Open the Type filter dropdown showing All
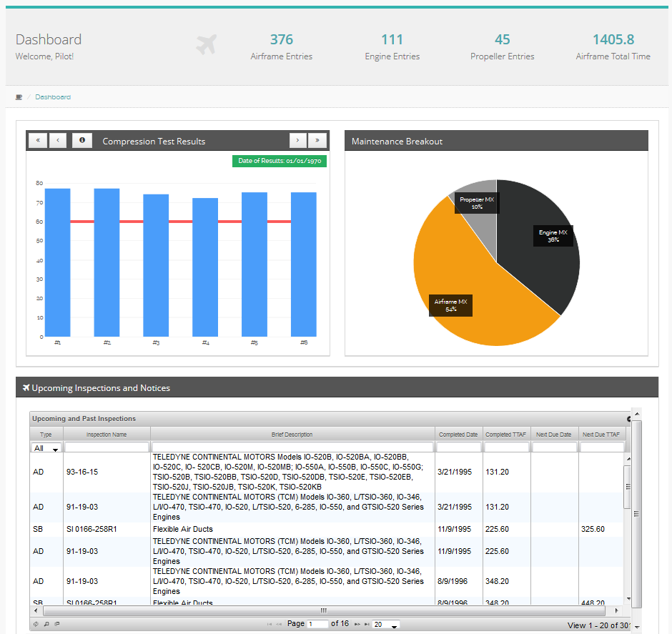The image size is (672, 634). 46,448
